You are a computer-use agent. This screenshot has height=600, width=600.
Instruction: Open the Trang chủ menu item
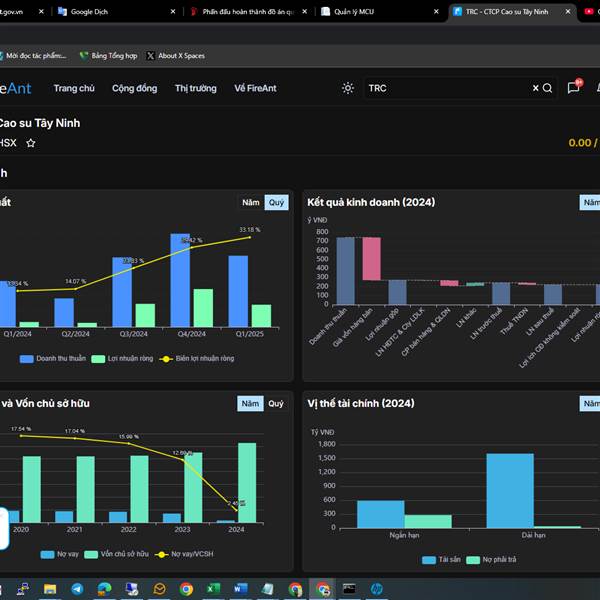(x=74, y=88)
